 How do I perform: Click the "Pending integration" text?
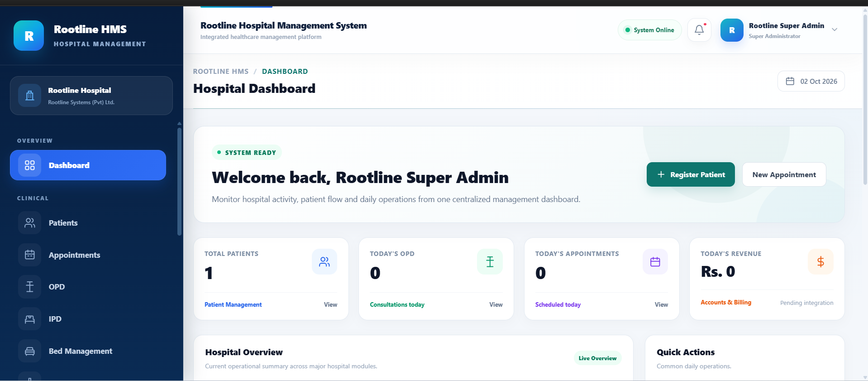[x=806, y=303]
